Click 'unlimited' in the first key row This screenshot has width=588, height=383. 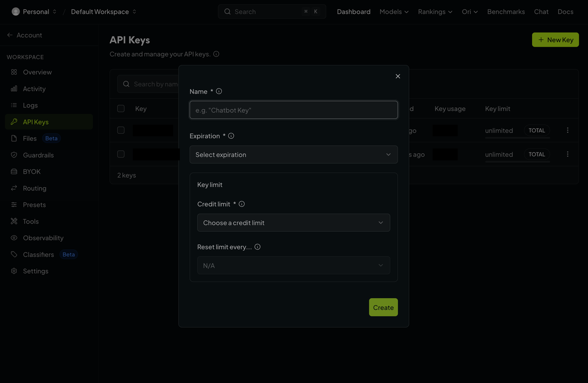[499, 130]
